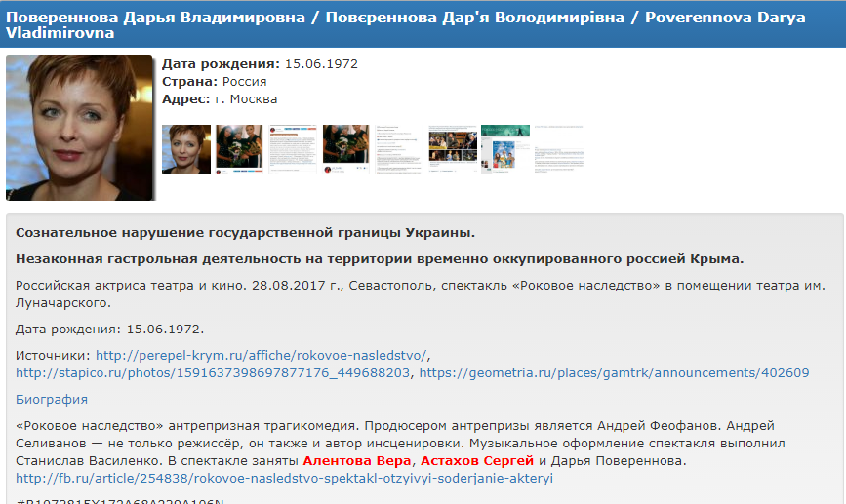Click the Дата рождения 15.06.1972 field
This screenshot has width=846, height=504.
(260, 64)
